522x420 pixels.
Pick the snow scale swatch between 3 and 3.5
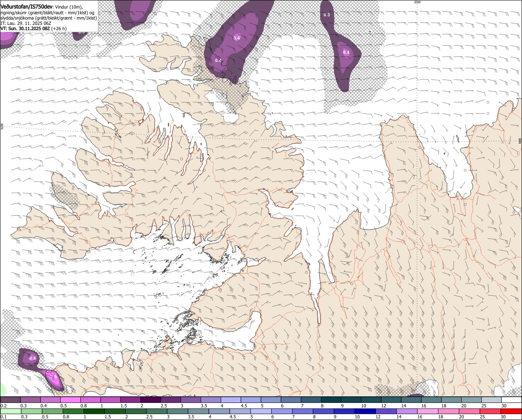point(190,400)
